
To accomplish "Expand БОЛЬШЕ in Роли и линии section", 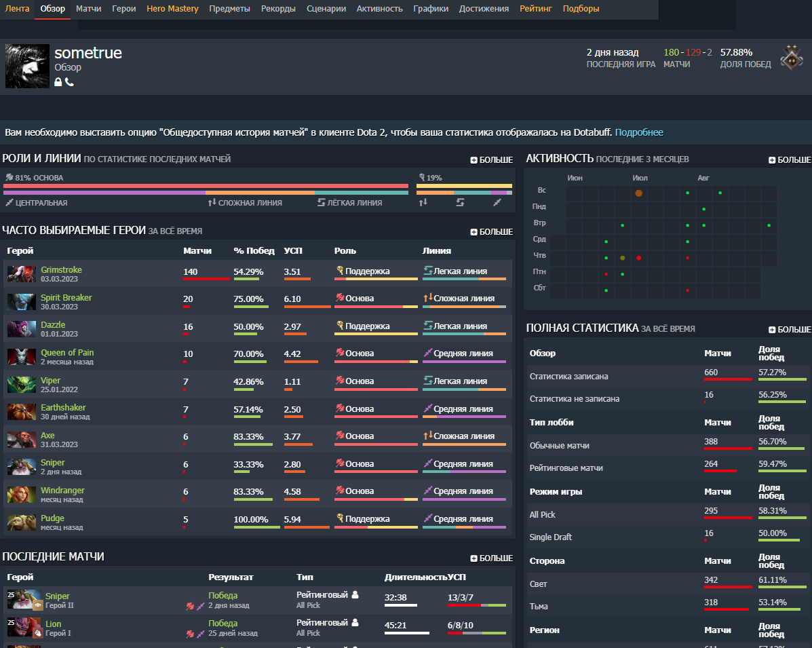I will coord(491,160).
